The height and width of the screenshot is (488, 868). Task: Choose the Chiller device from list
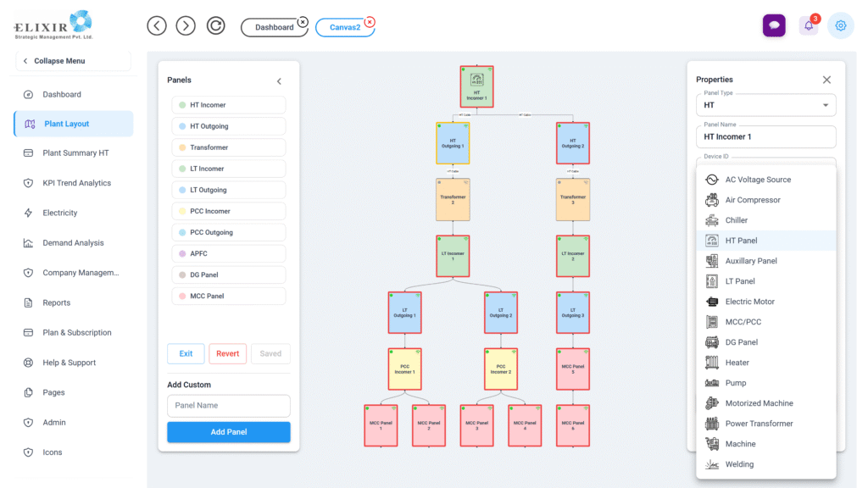pos(736,220)
